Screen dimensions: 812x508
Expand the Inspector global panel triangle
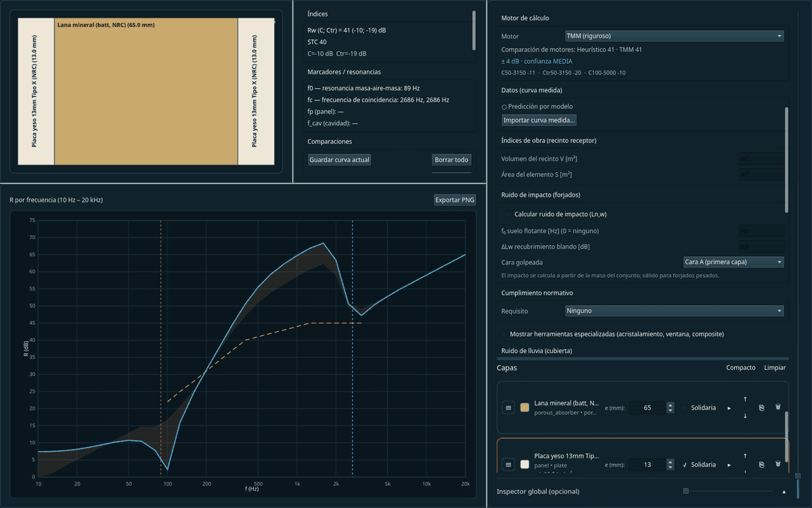[784, 491]
